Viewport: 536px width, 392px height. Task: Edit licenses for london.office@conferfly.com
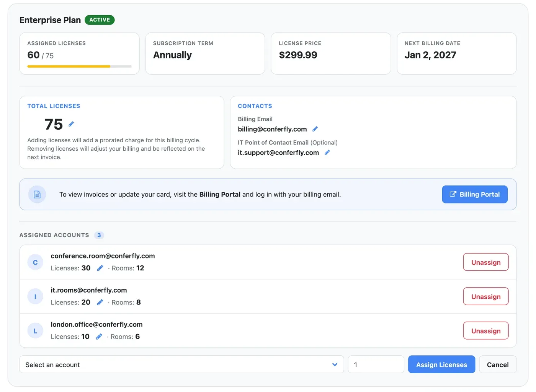coord(99,337)
